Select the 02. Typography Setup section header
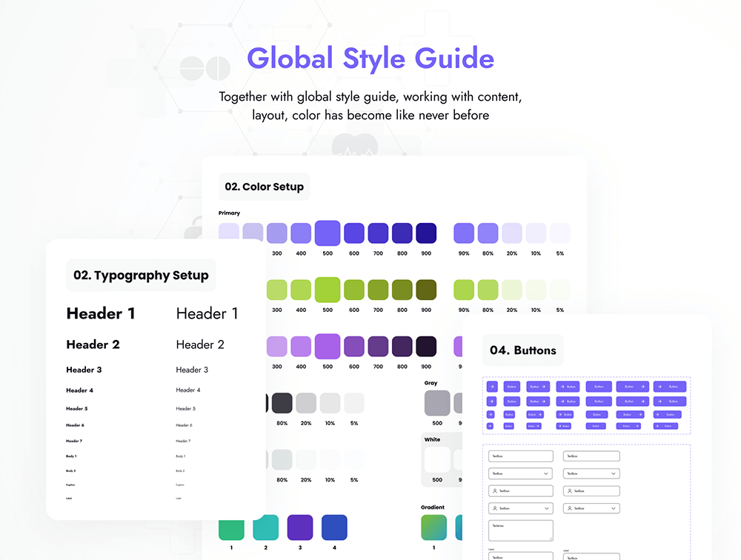 coord(141,276)
